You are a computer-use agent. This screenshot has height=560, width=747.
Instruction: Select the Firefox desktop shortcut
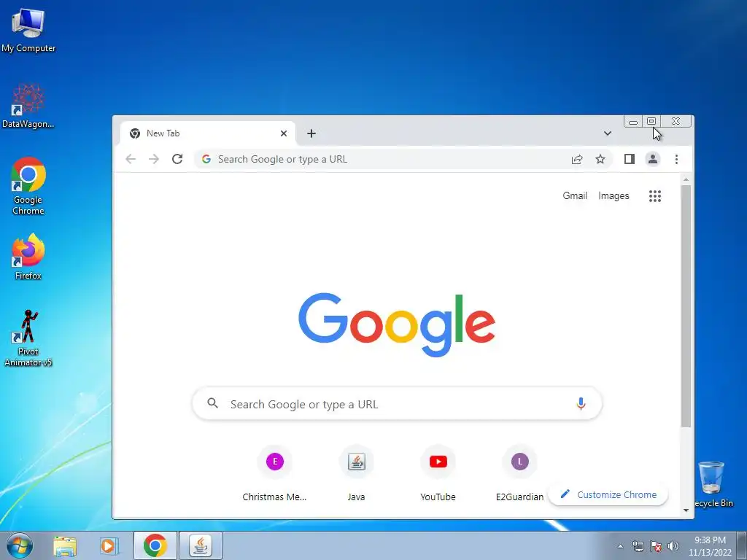(28, 256)
